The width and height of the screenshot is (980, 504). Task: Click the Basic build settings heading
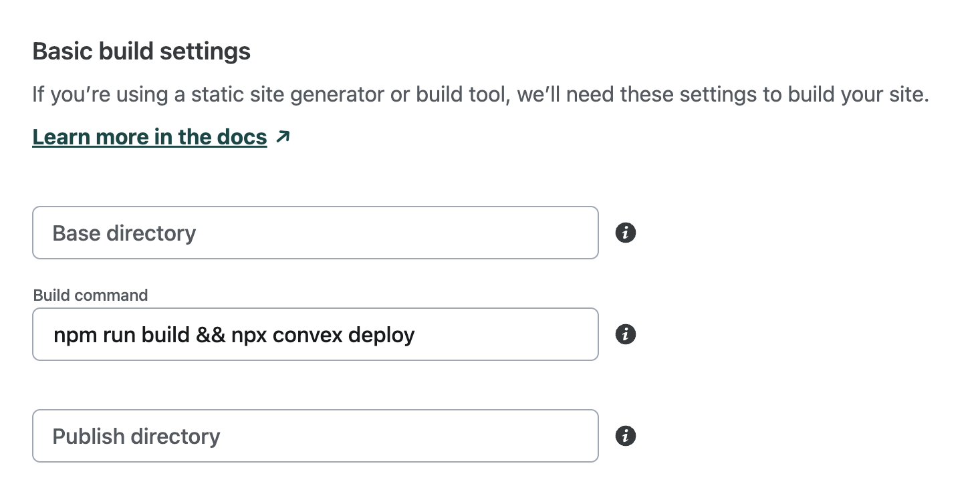pos(142,51)
